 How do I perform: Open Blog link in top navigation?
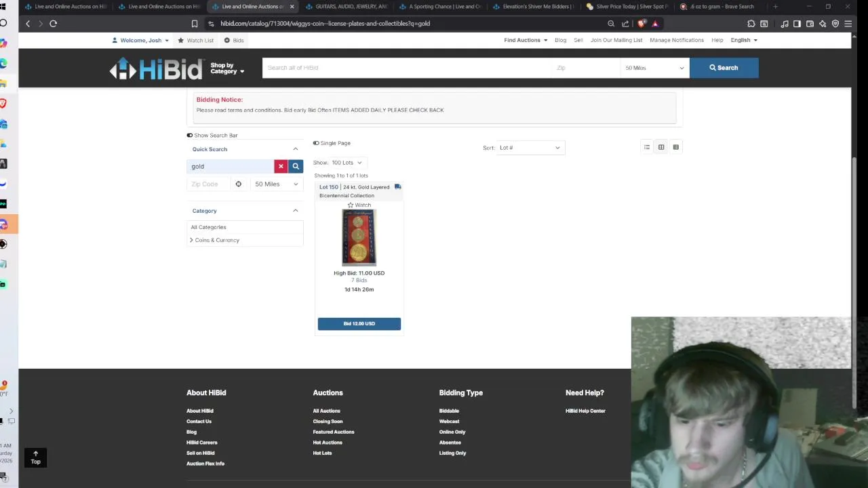[x=560, y=40]
